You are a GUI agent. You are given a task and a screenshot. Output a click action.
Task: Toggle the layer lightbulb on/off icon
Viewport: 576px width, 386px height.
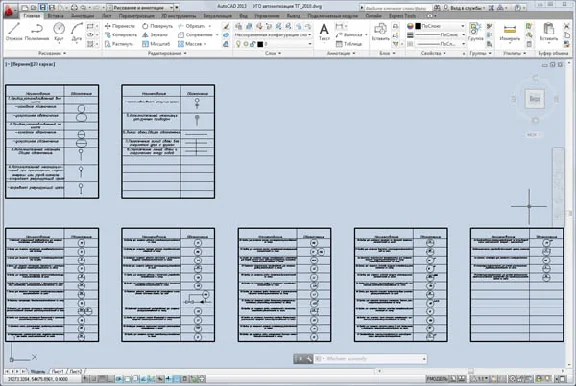pos(238,44)
